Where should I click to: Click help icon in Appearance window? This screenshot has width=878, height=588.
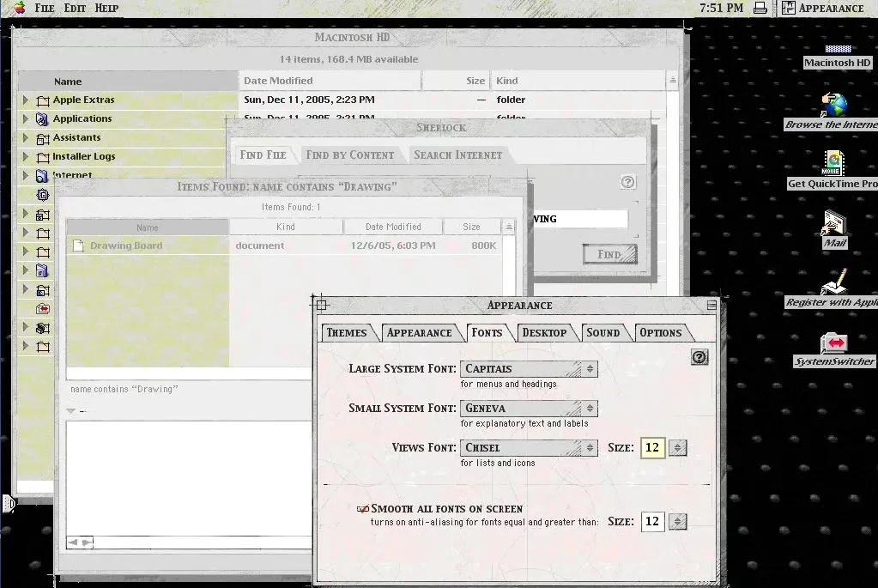[x=699, y=357]
